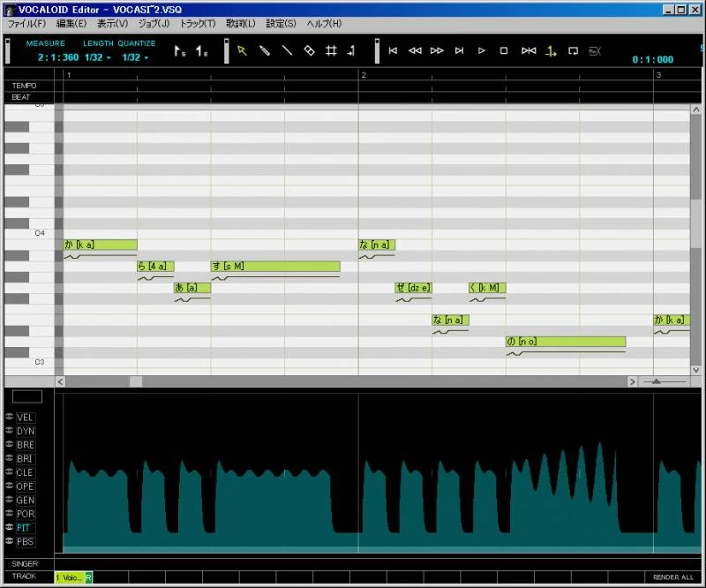Open the ヘルプ(H) menu
The width and height of the screenshot is (706, 588).
click(x=324, y=24)
